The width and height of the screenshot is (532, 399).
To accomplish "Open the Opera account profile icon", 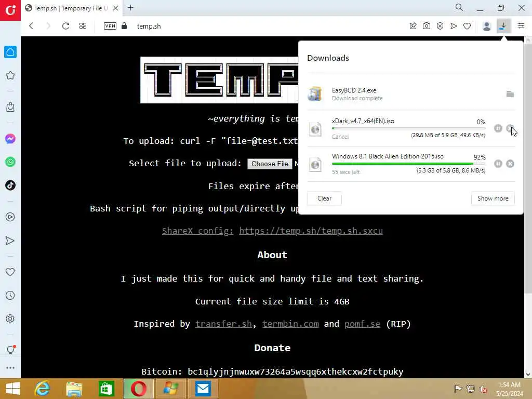I will [486, 26].
